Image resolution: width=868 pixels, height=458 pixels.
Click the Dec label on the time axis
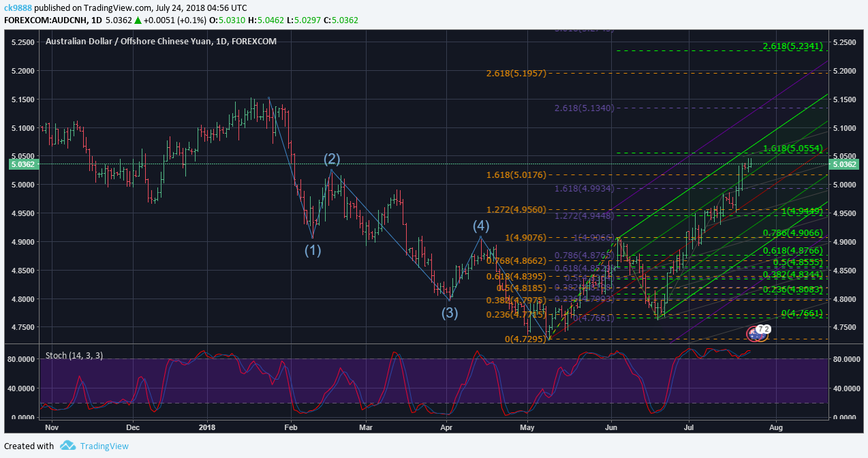coord(133,428)
